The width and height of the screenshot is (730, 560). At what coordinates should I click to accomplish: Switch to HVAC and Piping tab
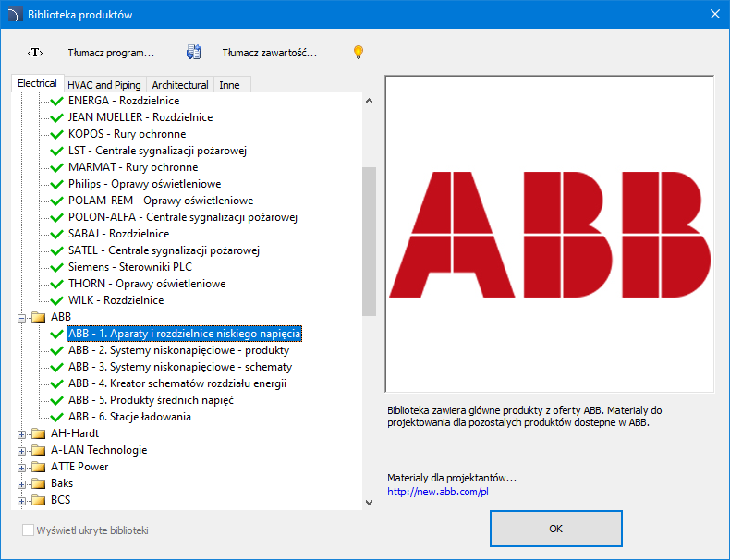pyautogui.click(x=104, y=85)
